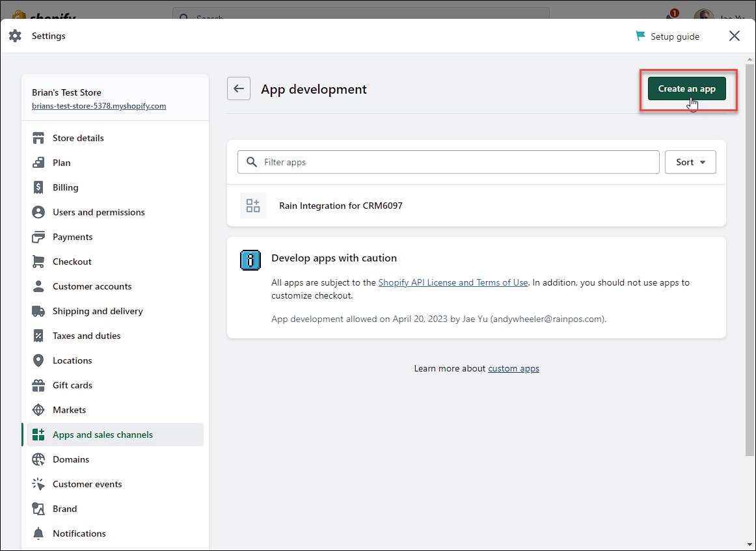
Task: Click the Customer events sparkle icon
Action: pos(38,484)
